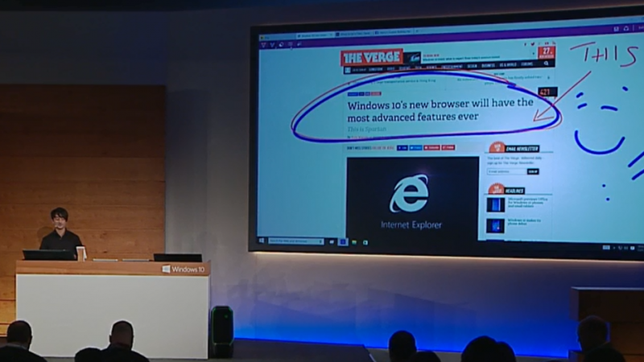Click the save annotation icon at top right
This screenshot has width=644, height=362.
(616, 29)
